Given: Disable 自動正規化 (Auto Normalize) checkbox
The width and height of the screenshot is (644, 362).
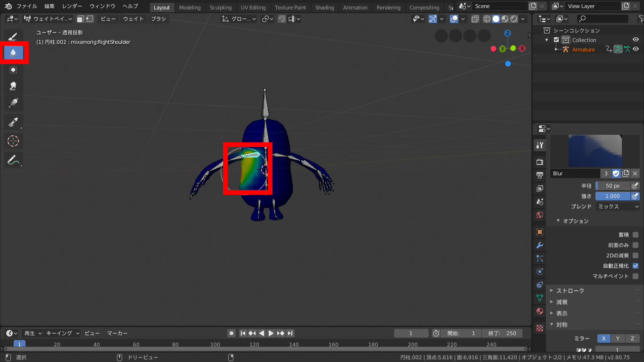Looking at the screenshot, I should coord(636,266).
